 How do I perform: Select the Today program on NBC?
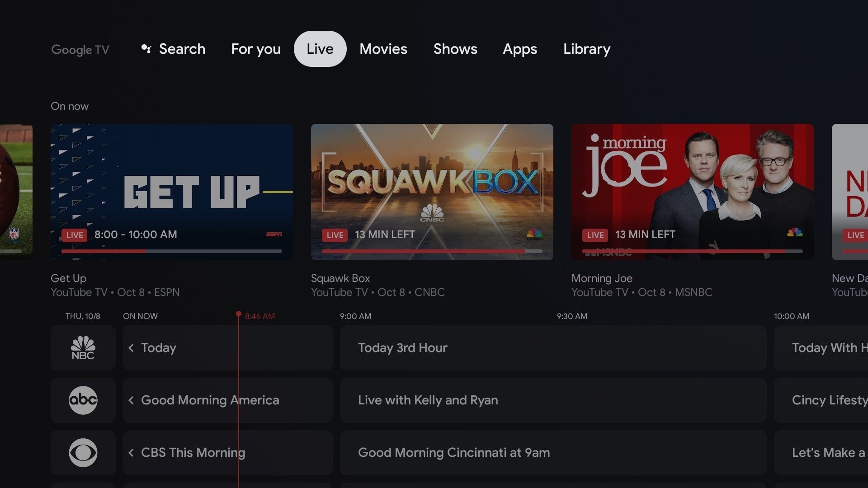click(x=228, y=348)
